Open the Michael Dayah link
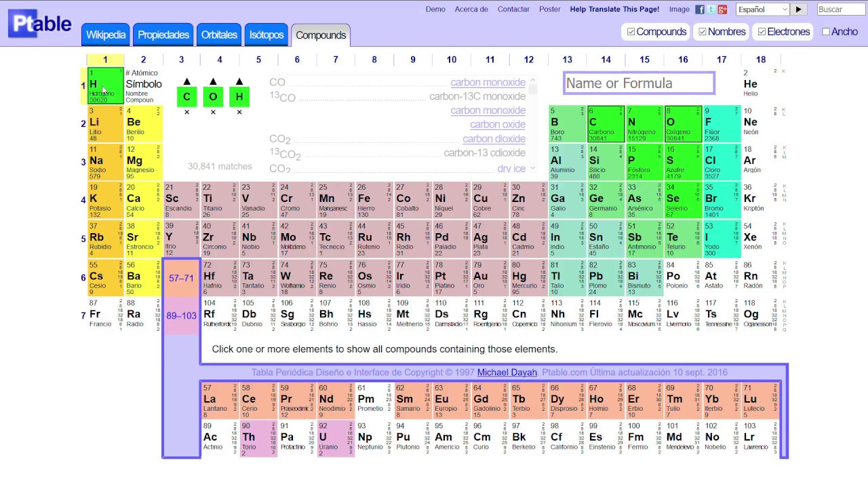868x488 pixels. point(507,372)
